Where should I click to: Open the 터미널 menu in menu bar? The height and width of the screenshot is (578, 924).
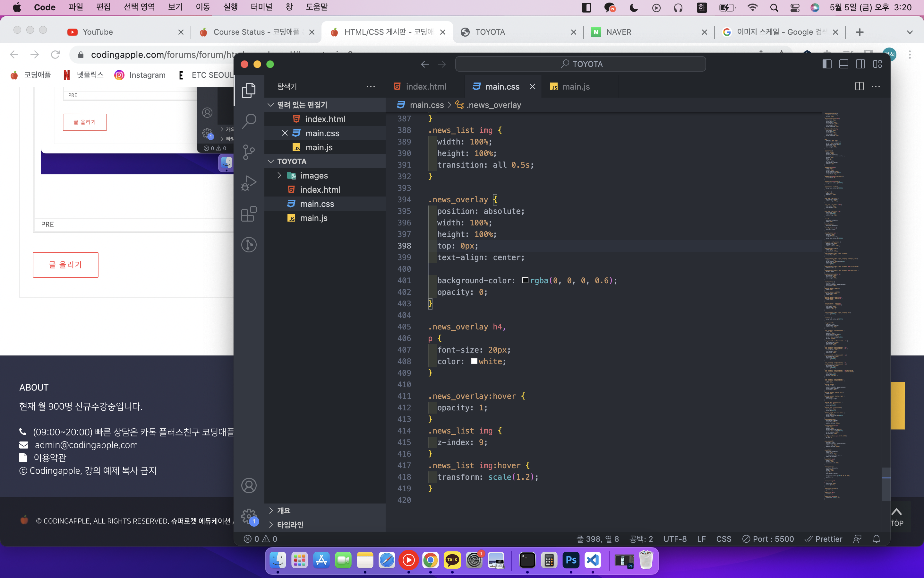click(x=261, y=7)
